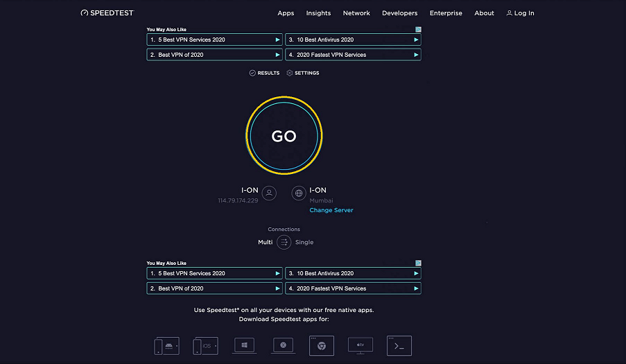View the Results tab
Screen dimensions: 626x364
pyautogui.click(x=264, y=73)
